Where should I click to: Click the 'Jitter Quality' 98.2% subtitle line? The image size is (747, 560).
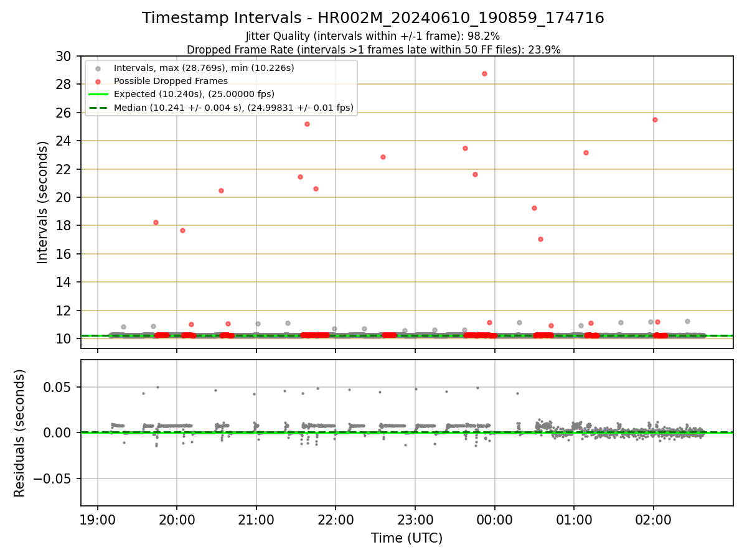coord(373,36)
